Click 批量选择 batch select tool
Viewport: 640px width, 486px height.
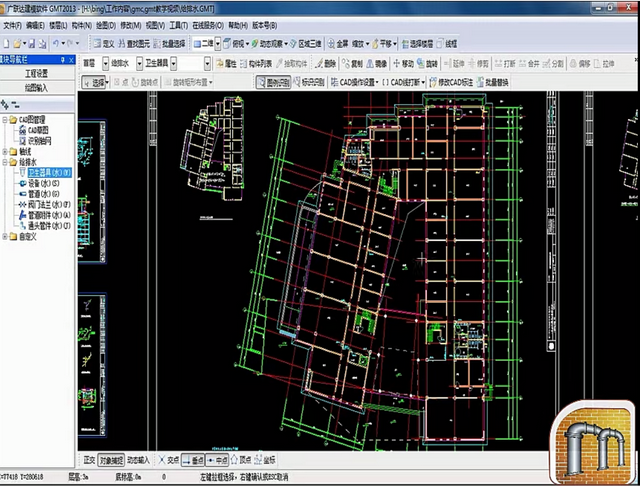169,44
